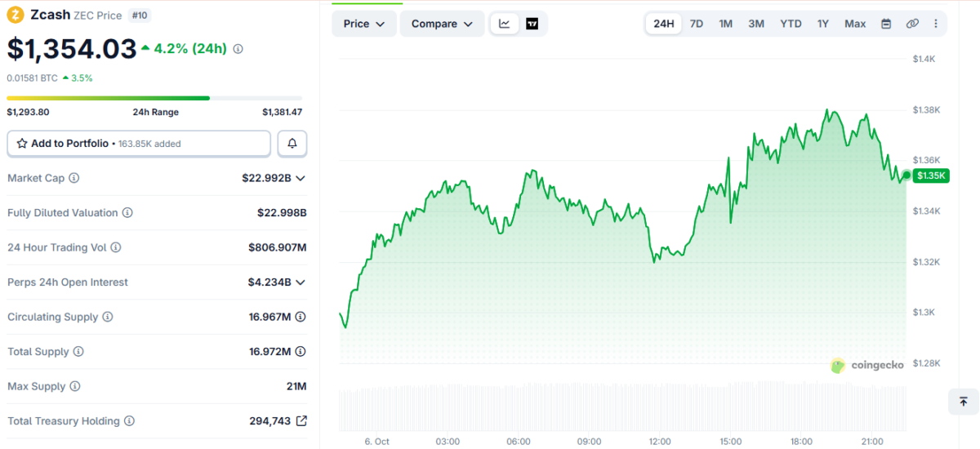Click the info icon beside 24h price change
The width and height of the screenshot is (980, 449).
point(238,49)
